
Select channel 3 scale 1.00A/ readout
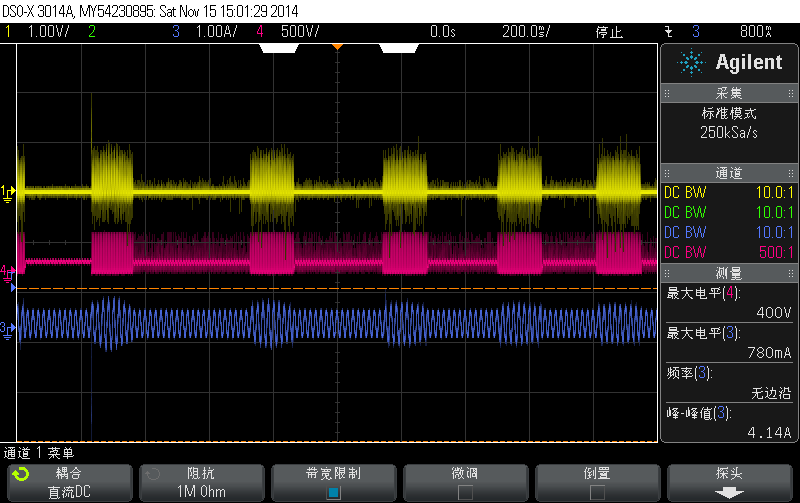(x=216, y=32)
